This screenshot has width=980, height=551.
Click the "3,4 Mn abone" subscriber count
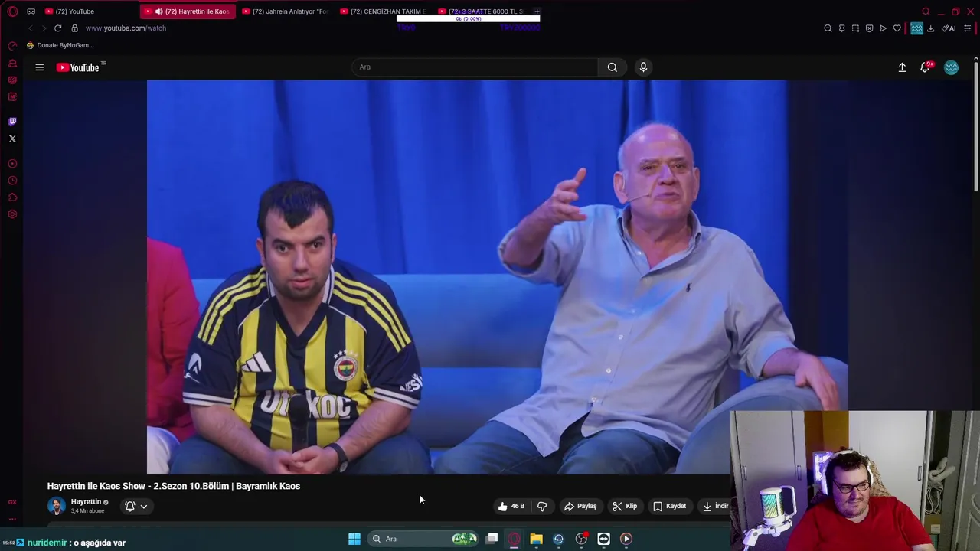tap(87, 511)
